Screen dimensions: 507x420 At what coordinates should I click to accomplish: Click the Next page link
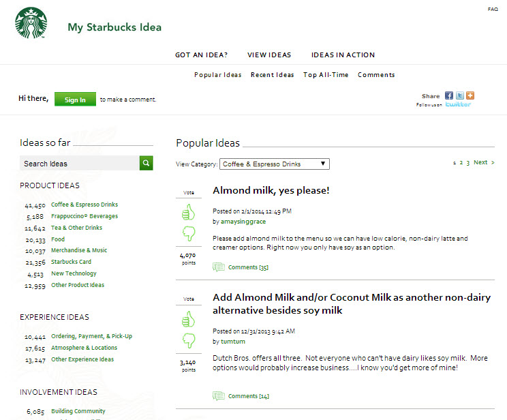click(484, 162)
